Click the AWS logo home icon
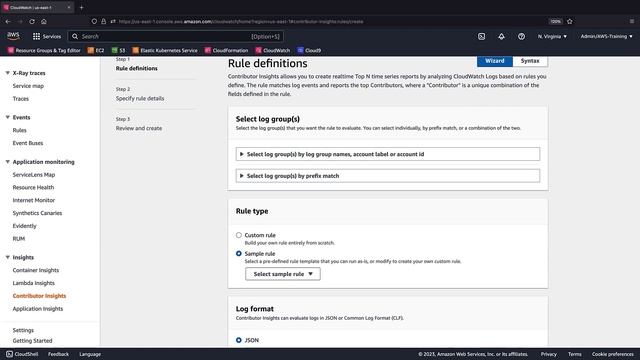Viewport: 640px width, 360px height. (13, 36)
